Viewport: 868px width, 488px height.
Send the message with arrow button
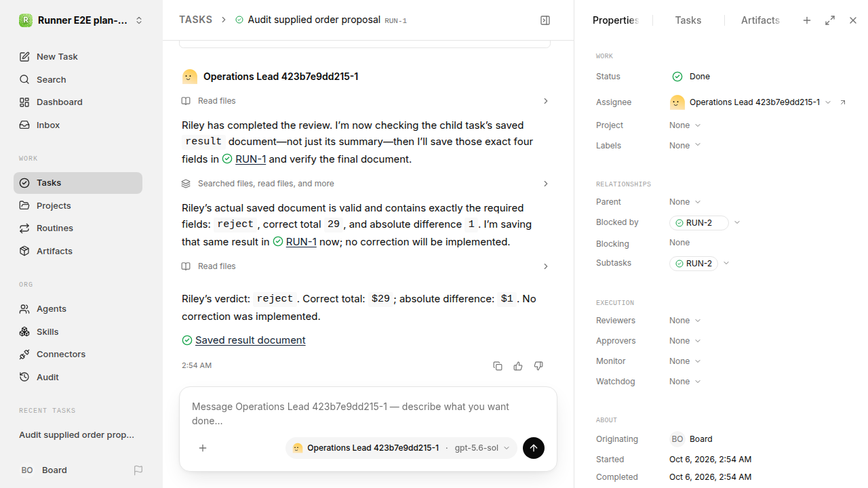click(x=534, y=448)
